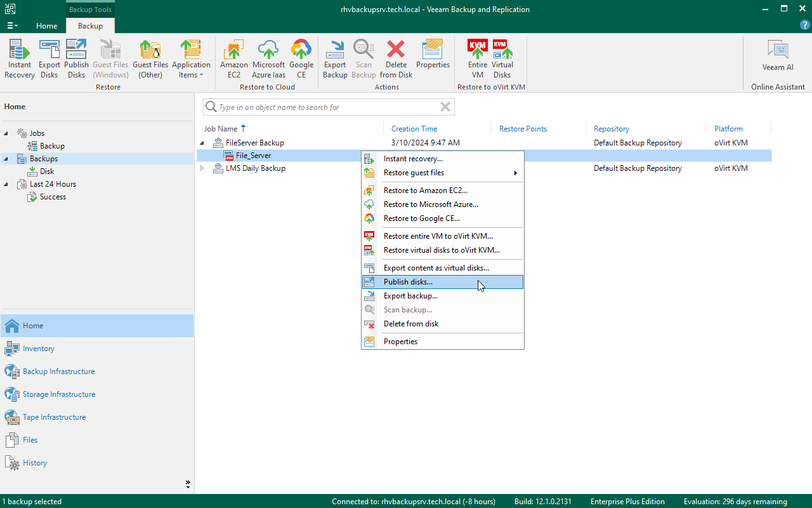
Task: Open Properties from the context menu
Action: click(x=443, y=342)
